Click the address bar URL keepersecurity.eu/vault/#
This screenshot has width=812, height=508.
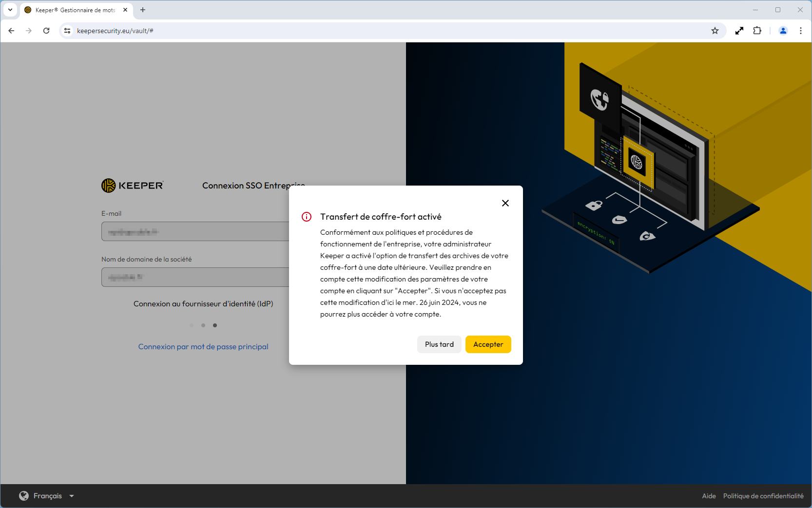115,31
